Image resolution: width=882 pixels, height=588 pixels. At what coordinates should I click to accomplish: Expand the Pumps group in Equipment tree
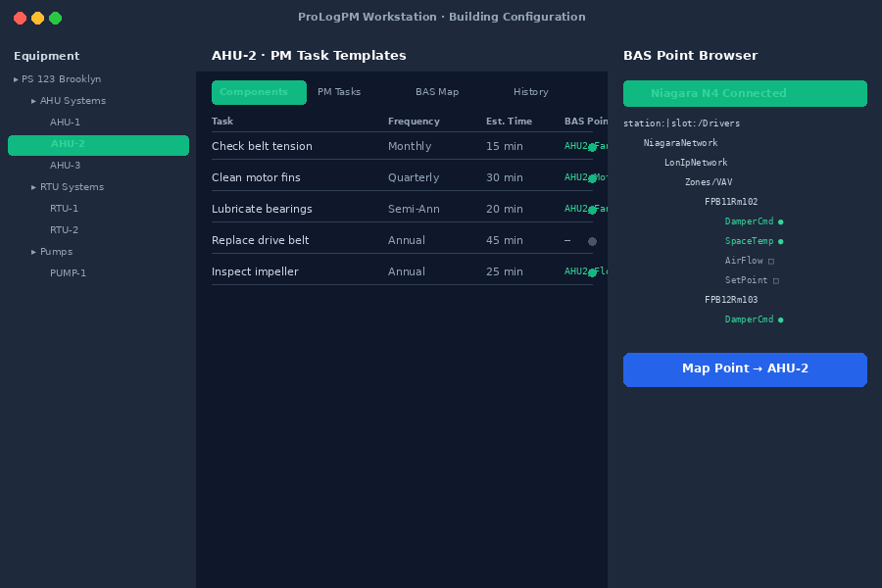pos(33,251)
